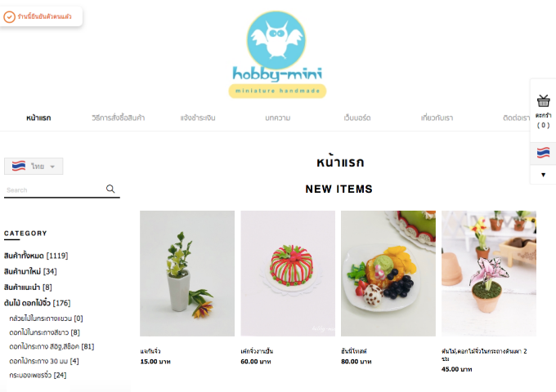Go to วิธีการสั่งซื้อสินค้า menu
This screenshot has width=556, height=392.
[x=118, y=118]
